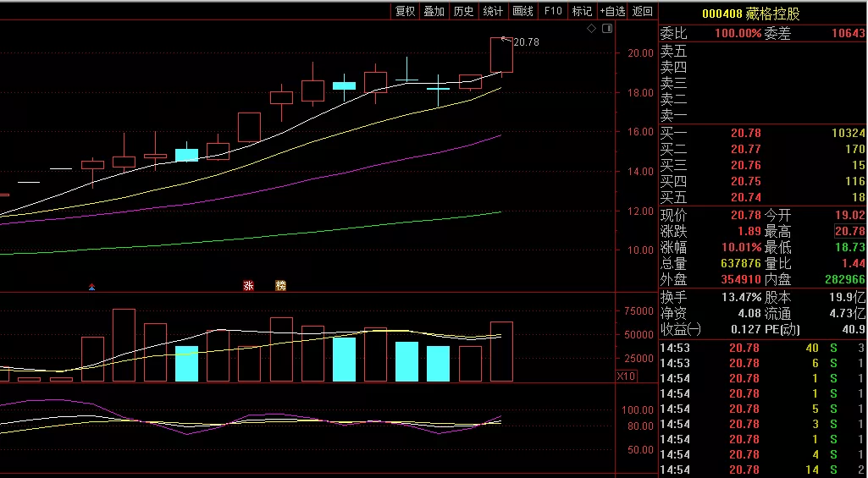This screenshot has height=478, width=868.
Task: Select the latest candlestick labeled 20.78
Action: pos(501,55)
